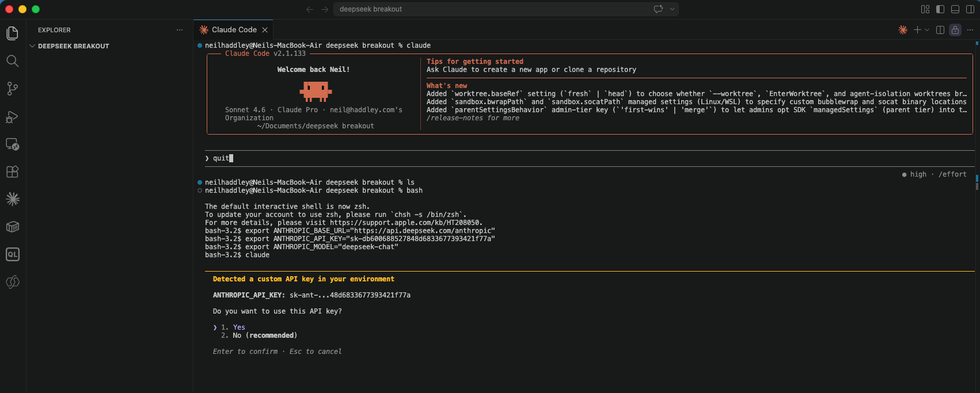The height and width of the screenshot is (393, 980).
Task: Click the What's new heading
Action: tap(447, 86)
